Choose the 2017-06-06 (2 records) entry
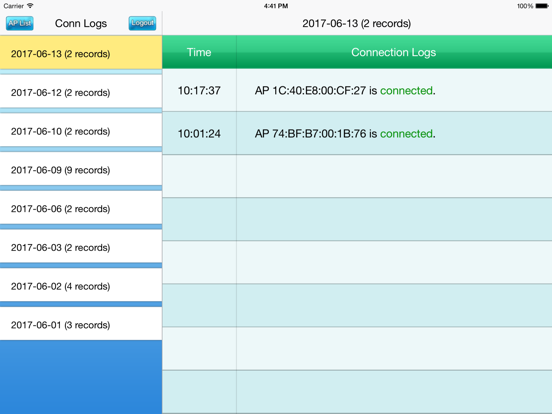Image resolution: width=552 pixels, height=414 pixels. pos(81,208)
